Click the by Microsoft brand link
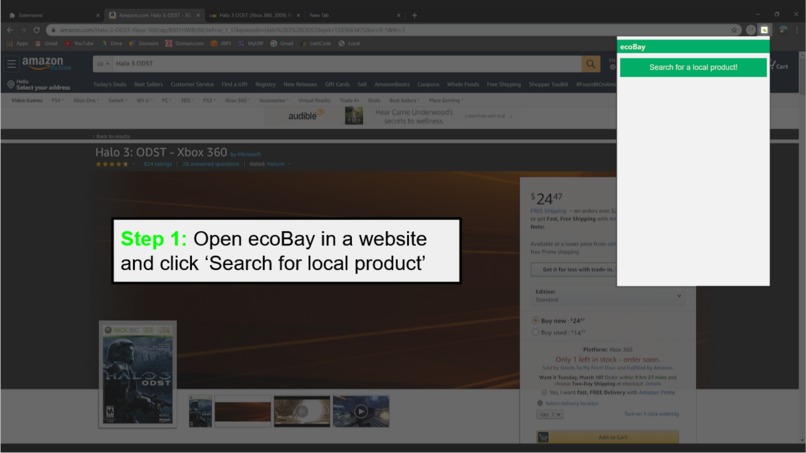 coord(246,154)
